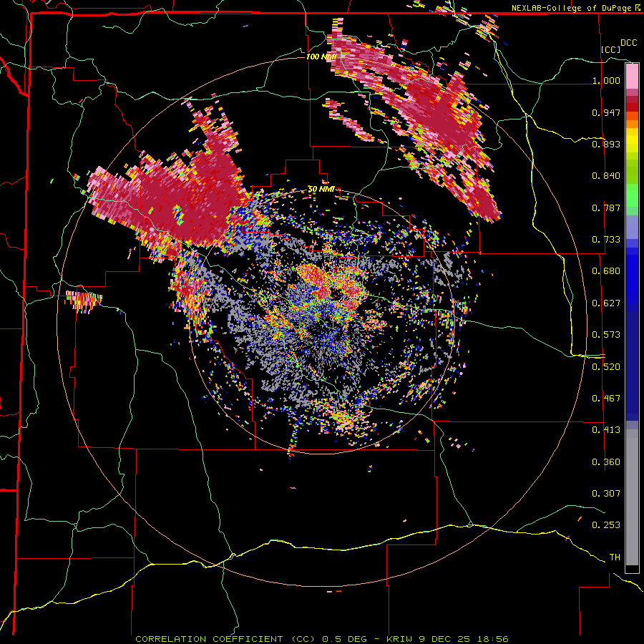Pick the pink top color bar segment
This screenshot has width=644, height=644.
click(x=632, y=77)
